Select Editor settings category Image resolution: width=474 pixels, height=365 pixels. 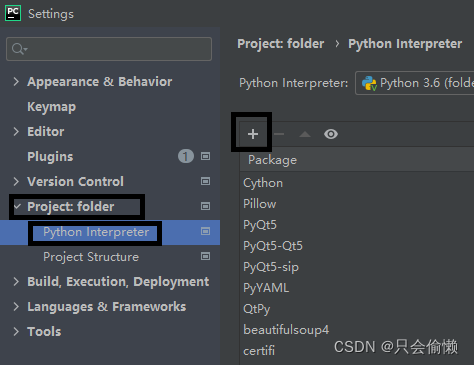pos(46,132)
